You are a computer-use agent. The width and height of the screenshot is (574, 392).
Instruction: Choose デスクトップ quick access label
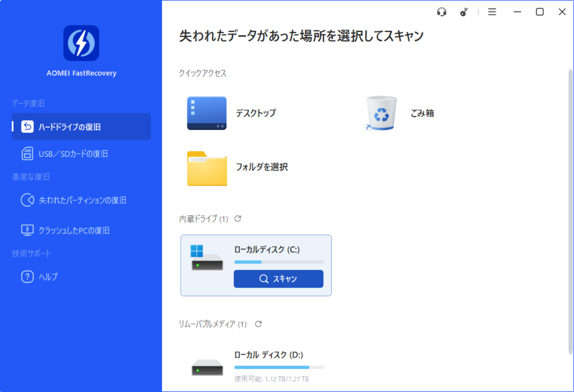click(x=256, y=113)
